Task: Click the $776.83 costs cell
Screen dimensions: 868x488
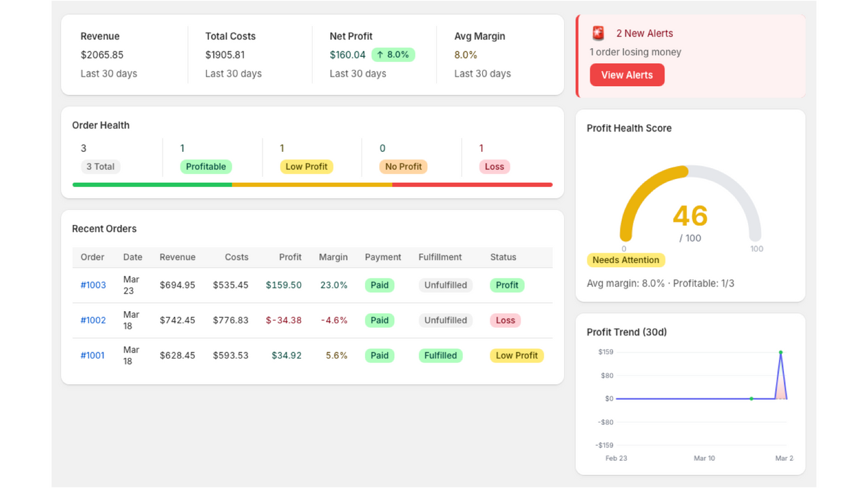Action: (231, 321)
